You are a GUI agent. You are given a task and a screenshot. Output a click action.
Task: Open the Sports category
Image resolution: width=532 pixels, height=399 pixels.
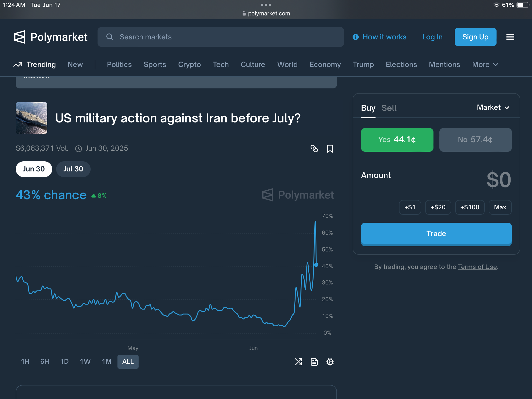[x=155, y=65]
